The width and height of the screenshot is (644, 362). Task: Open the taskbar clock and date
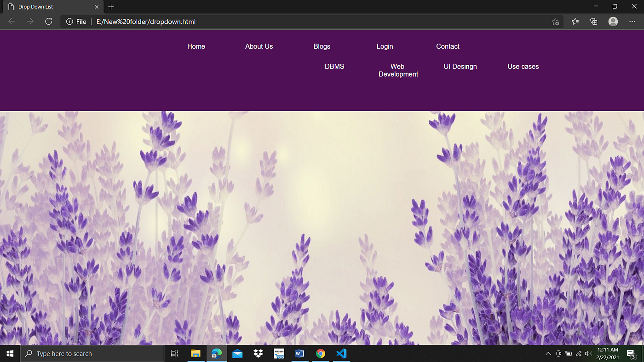pos(608,354)
